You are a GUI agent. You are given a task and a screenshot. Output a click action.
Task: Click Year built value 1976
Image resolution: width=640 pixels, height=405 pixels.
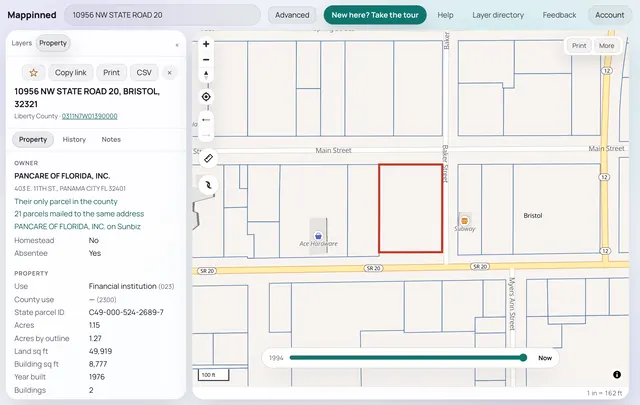97,377
